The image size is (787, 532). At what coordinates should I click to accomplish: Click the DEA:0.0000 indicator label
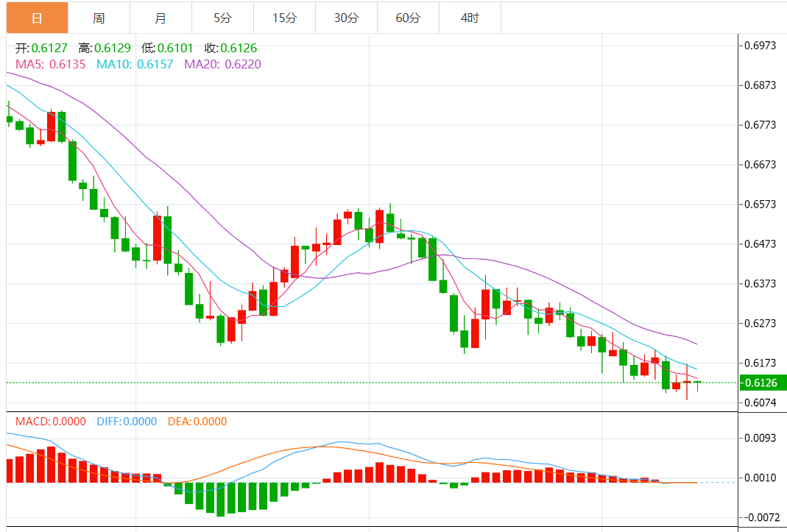click(x=197, y=422)
